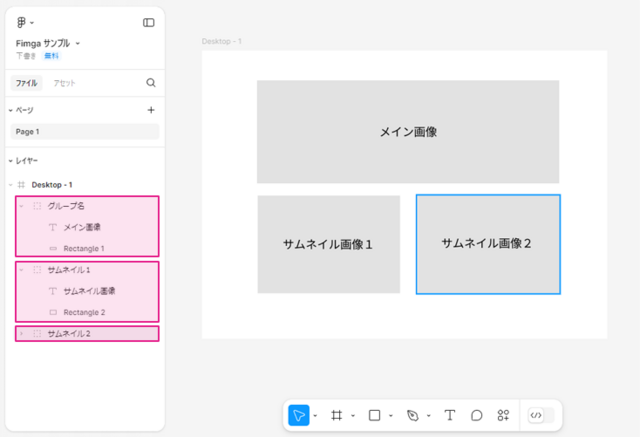Click the group icon beside サムネイル1
Image resolution: width=640 pixels, height=437 pixels.
[x=37, y=270]
